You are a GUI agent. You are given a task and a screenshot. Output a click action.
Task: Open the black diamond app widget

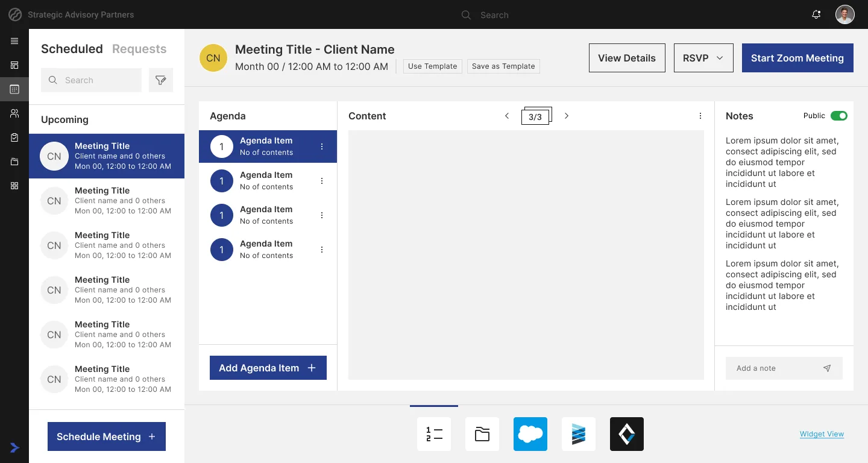(627, 434)
